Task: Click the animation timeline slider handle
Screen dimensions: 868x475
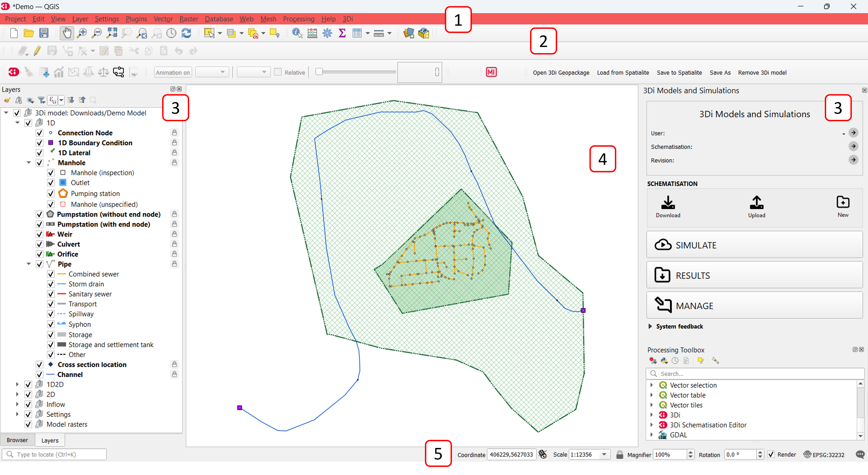Action: pyautogui.click(x=319, y=72)
